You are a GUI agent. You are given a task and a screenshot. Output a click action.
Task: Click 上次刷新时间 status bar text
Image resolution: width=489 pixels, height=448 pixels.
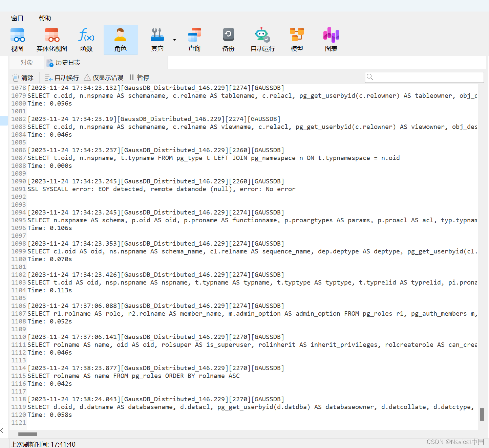tap(43, 444)
